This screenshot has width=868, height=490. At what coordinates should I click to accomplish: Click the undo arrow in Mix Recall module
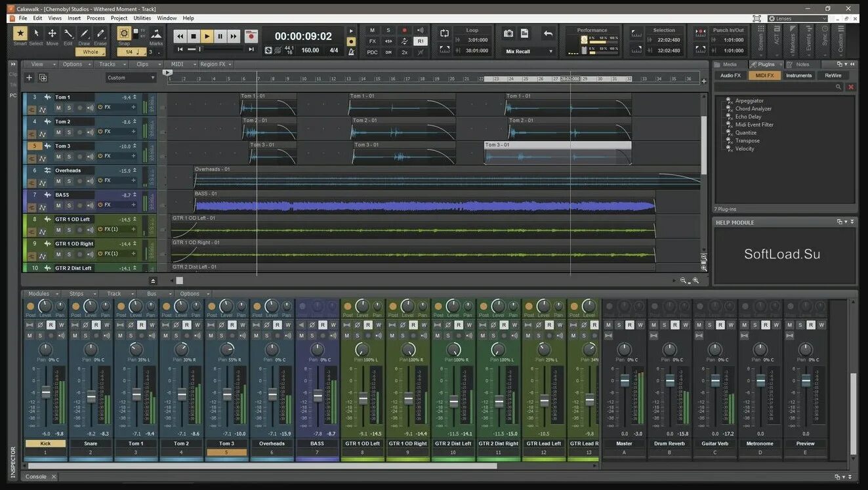click(548, 33)
